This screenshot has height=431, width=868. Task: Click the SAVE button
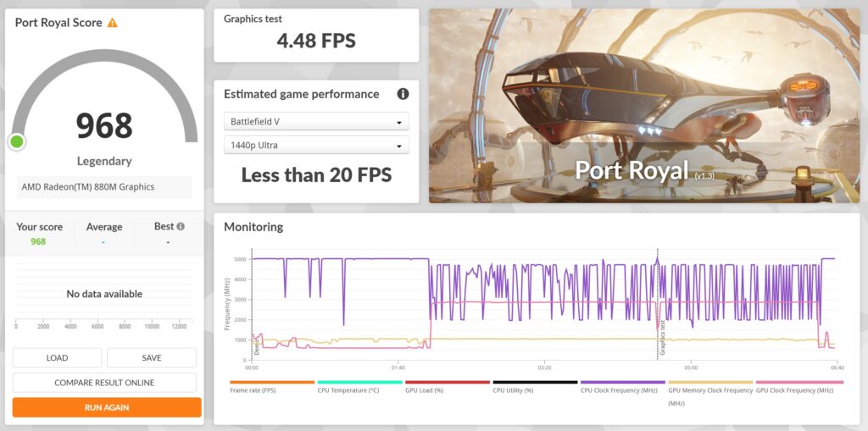[152, 358]
